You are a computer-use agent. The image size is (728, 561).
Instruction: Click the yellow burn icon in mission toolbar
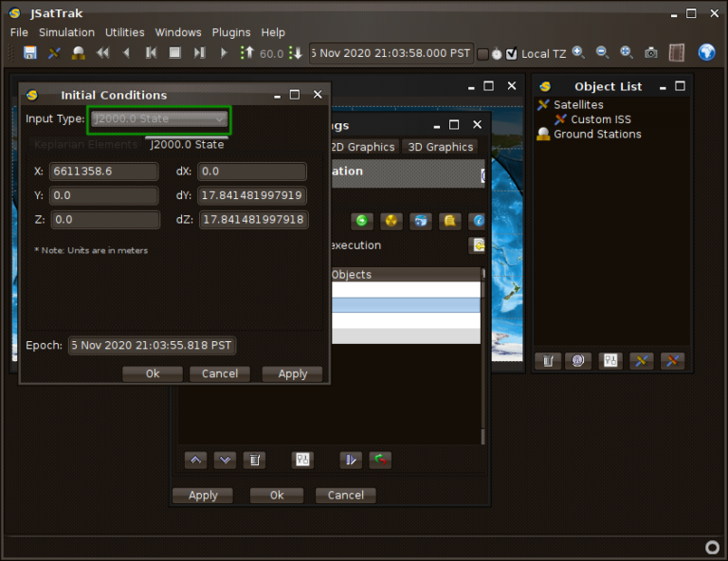coord(391,221)
